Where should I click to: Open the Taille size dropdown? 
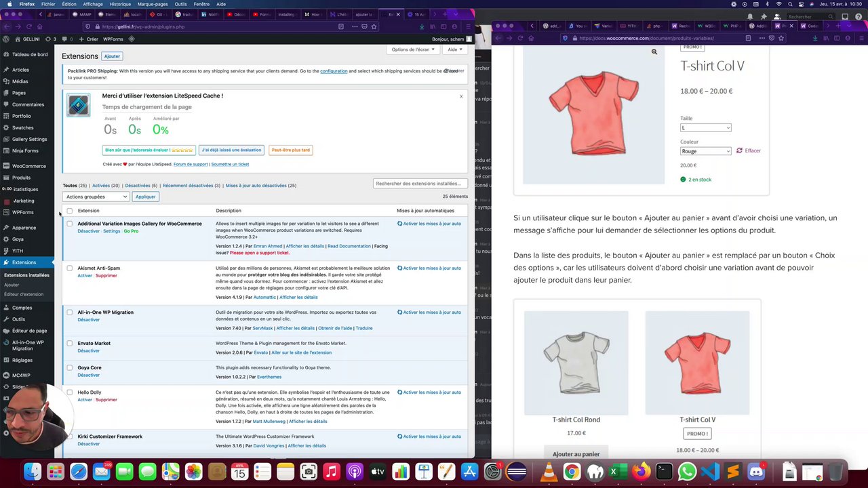pos(705,127)
